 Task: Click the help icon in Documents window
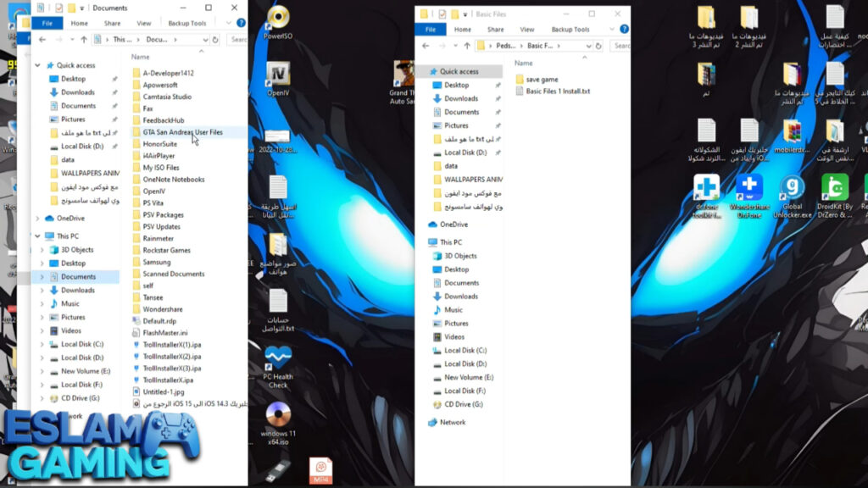(241, 24)
